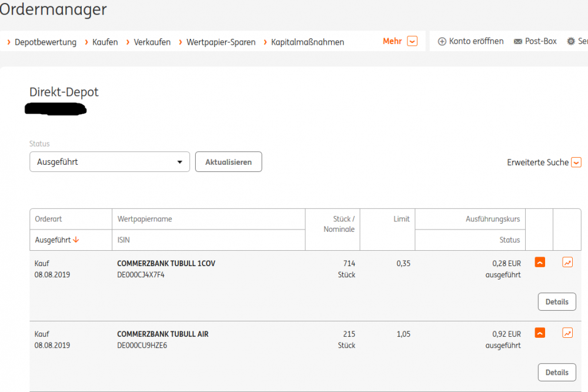
Task: Expand the Mehr menu arrow
Action: (412, 41)
